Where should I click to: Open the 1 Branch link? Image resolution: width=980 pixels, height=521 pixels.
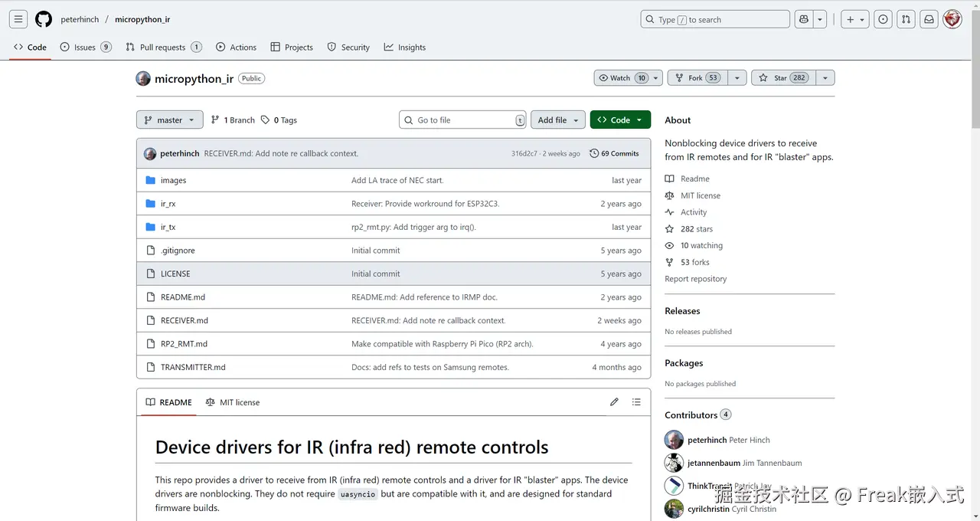pyautogui.click(x=233, y=120)
